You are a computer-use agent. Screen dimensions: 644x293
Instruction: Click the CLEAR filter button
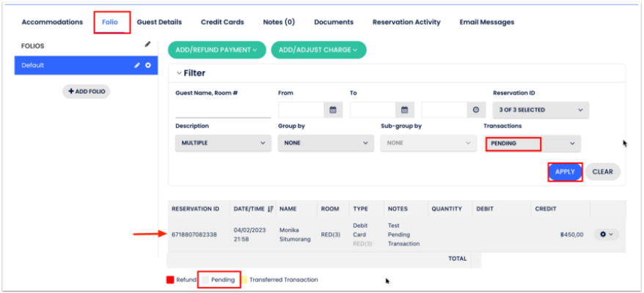pos(602,171)
